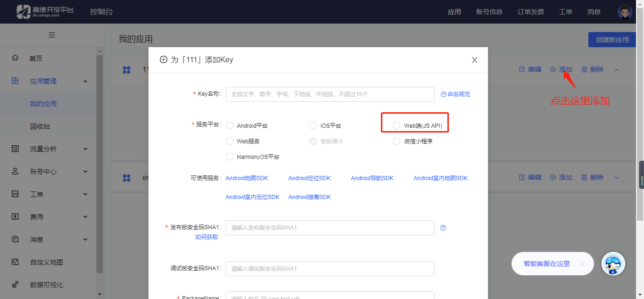Click the app icon for the 111 application
The width and height of the screenshot is (644, 299).
click(126, 70)
